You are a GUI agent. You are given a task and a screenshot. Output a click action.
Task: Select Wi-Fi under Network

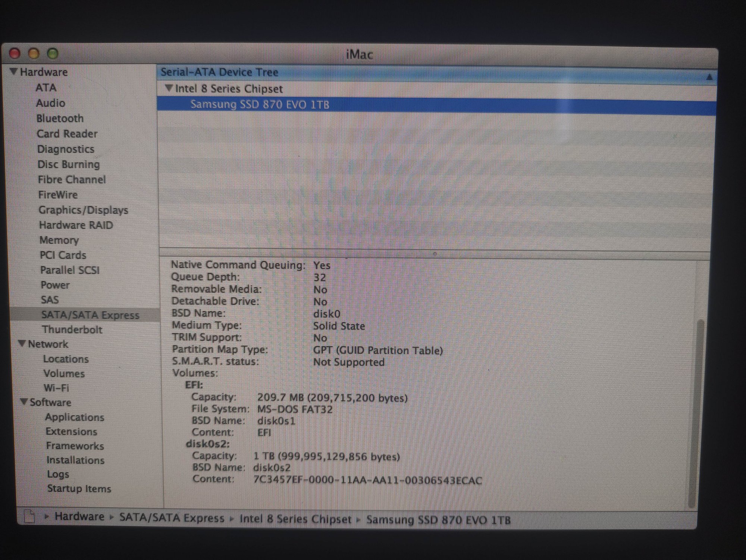click(x=56, y=388)
